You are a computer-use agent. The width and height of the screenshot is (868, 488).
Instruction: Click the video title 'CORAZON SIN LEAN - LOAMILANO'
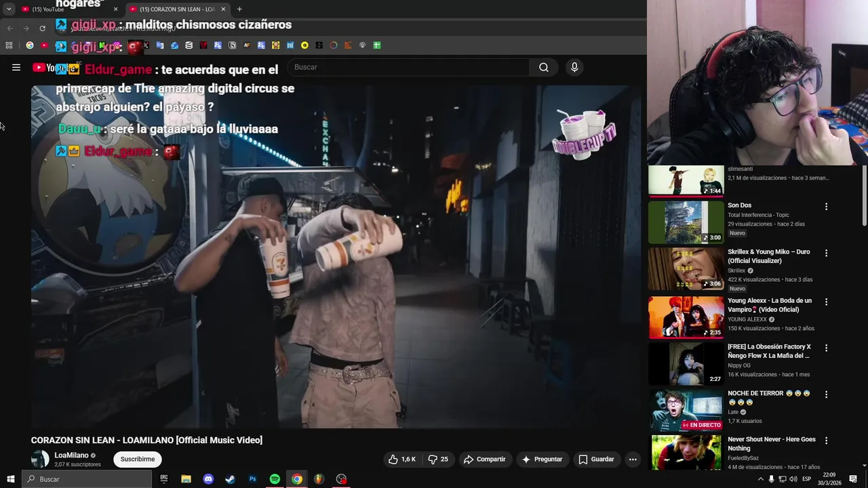point(146,440)
